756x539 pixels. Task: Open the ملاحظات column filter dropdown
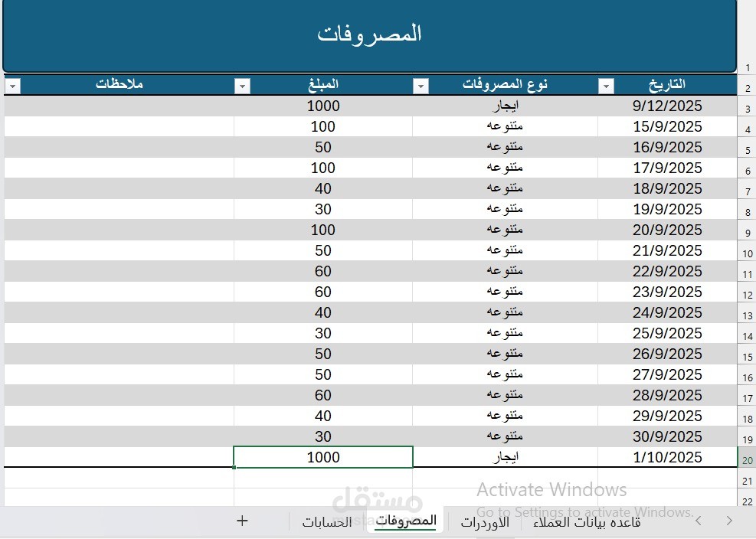coord(12,86)
